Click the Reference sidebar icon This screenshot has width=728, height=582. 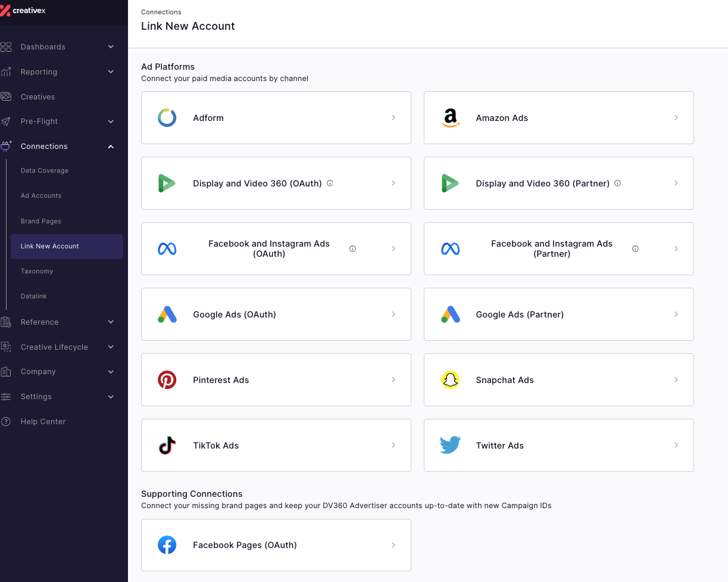pos(6,322)
